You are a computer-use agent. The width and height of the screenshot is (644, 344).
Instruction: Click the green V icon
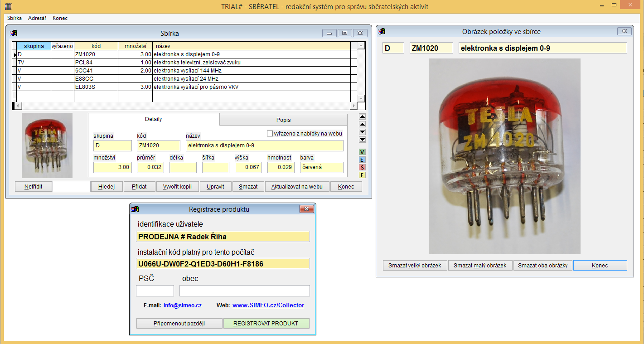click(362, 152)
